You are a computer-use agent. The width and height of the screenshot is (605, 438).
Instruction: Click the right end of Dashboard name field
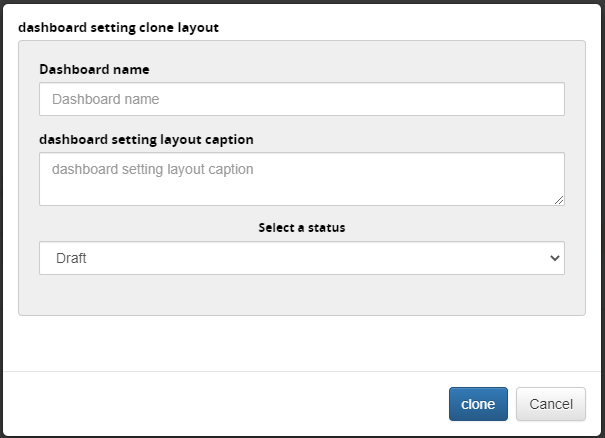coord(540,99)
